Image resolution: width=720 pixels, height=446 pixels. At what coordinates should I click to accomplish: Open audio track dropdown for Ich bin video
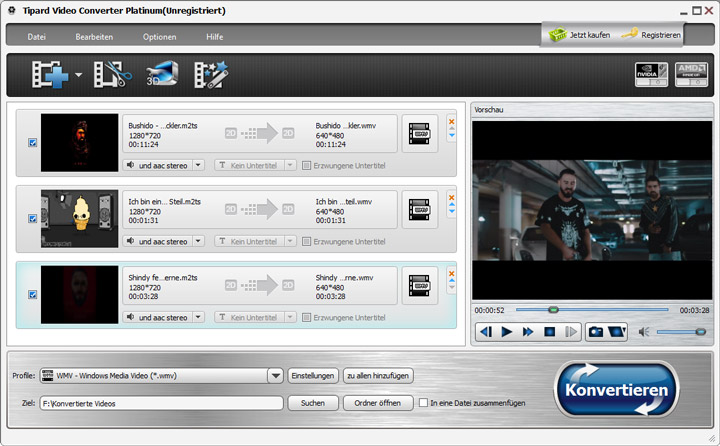[x=198, y=241]
